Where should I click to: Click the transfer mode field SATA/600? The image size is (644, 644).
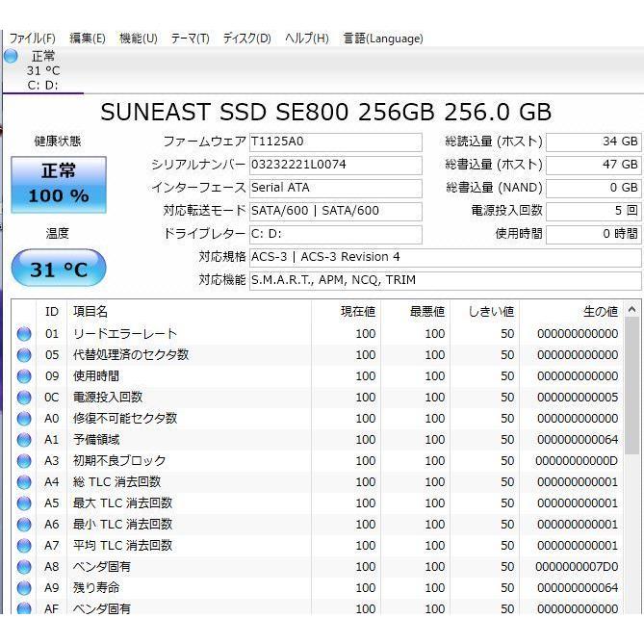(x=336, y=211)
